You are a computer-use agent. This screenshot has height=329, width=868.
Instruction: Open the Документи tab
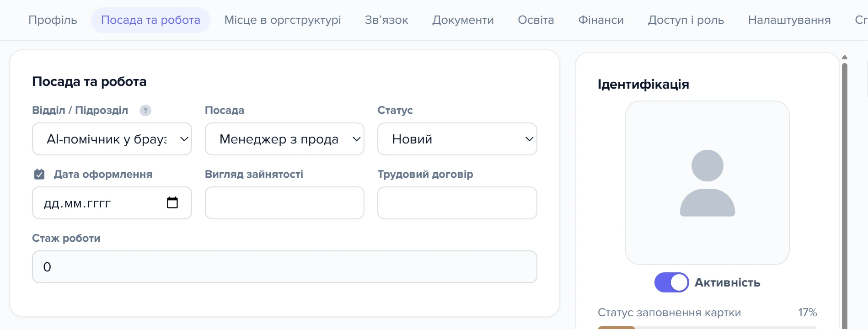click(463, 20)
